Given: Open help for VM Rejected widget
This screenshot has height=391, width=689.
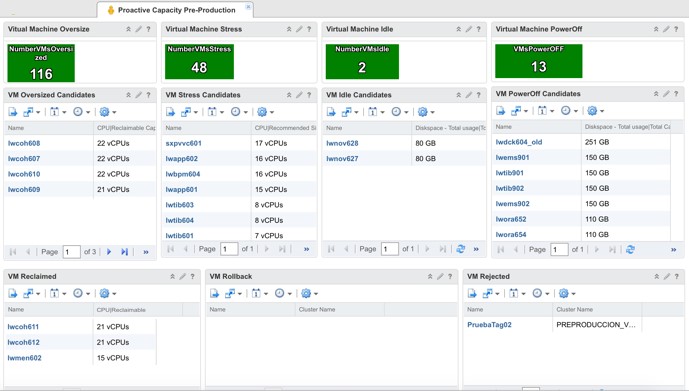Looking at the screenshot, I should point(677,276).
